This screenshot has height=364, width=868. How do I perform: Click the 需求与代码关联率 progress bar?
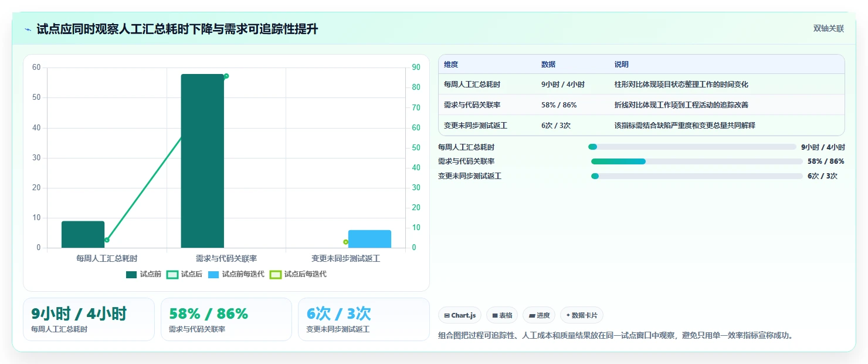pyautogui.click(x=697, y=161)
